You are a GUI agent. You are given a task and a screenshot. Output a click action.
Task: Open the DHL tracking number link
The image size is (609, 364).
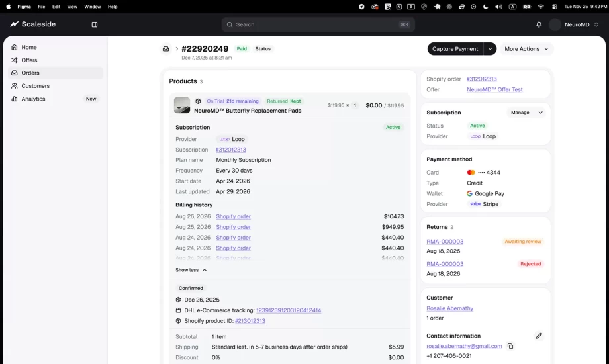click(289, 310)
